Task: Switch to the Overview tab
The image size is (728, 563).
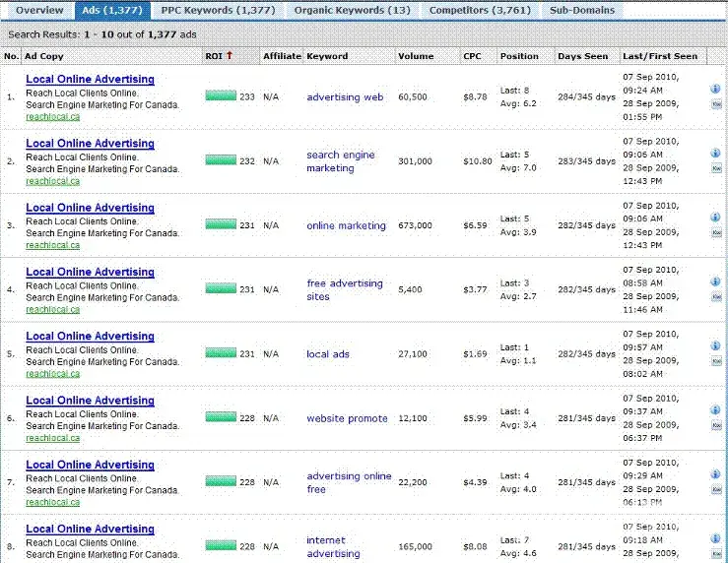Action: [x=39, y=10]
